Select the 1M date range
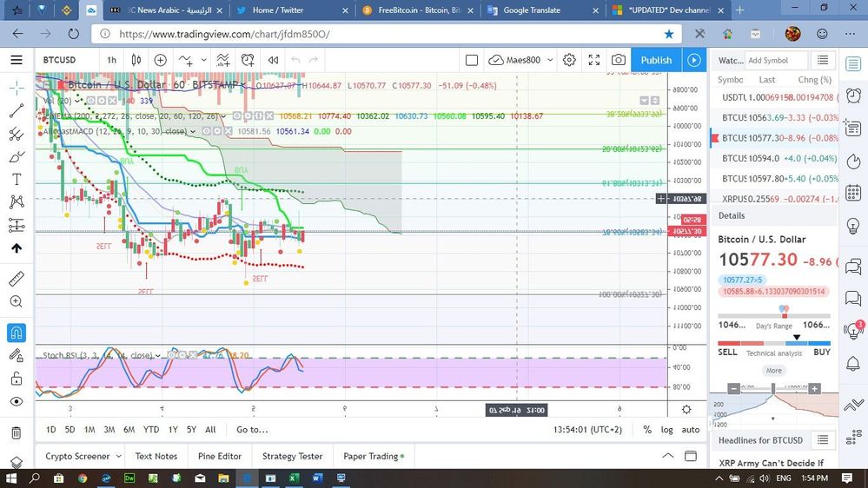Viewport: 868px width, 488px height. tap(89, 429)
